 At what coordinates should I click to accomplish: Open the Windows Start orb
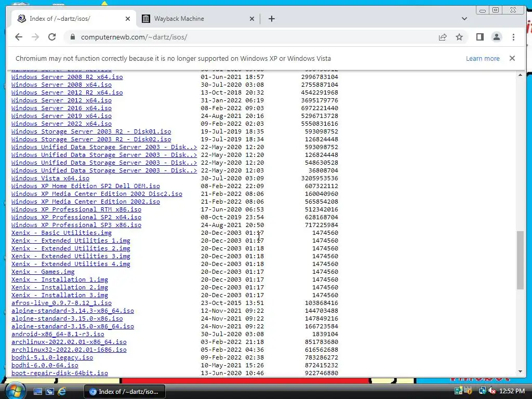coord(15,391)
